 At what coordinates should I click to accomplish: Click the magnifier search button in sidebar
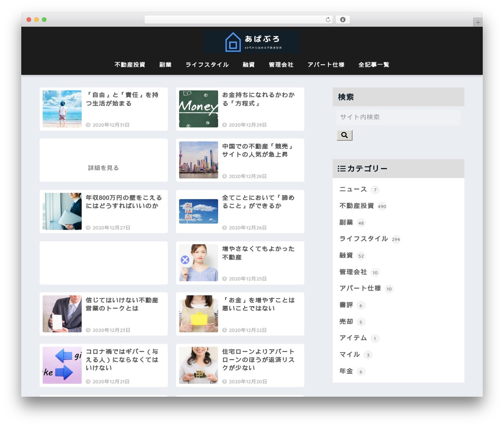pos(345,135)
